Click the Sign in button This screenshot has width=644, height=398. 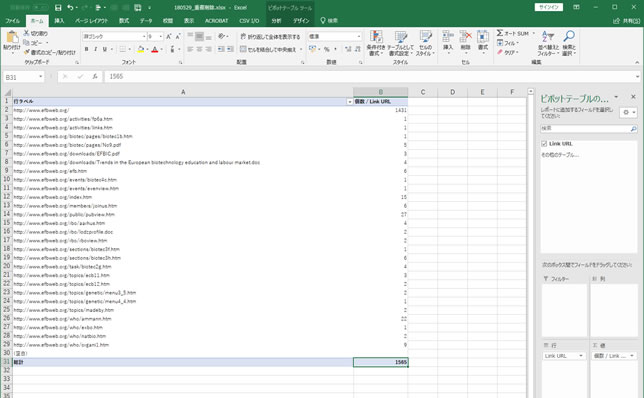(x=549, y=7)
